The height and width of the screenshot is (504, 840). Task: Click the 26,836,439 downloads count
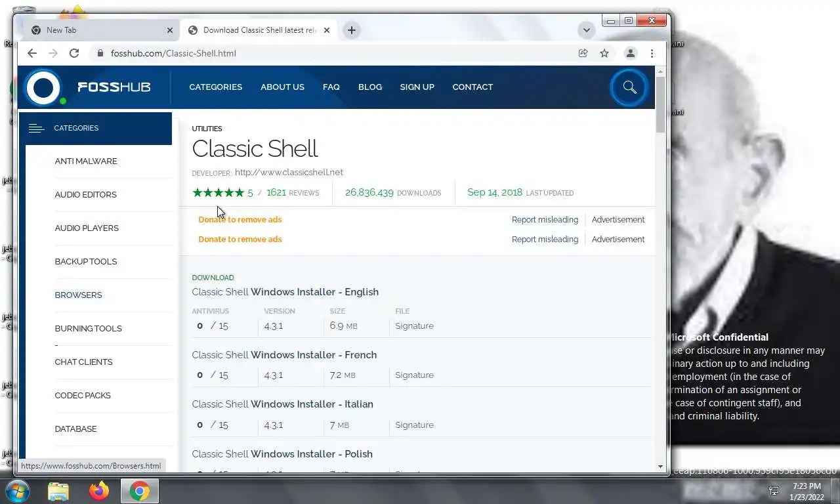(369, 192)
